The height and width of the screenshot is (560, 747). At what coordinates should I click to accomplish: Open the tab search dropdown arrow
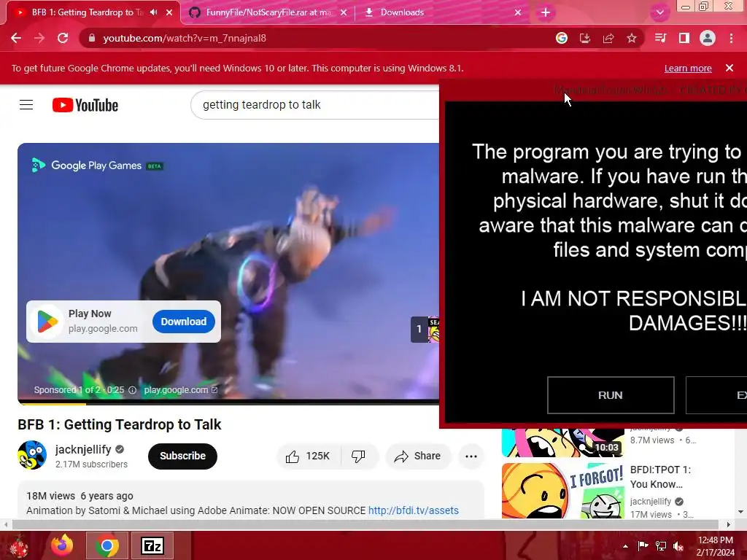click(659, 12)
